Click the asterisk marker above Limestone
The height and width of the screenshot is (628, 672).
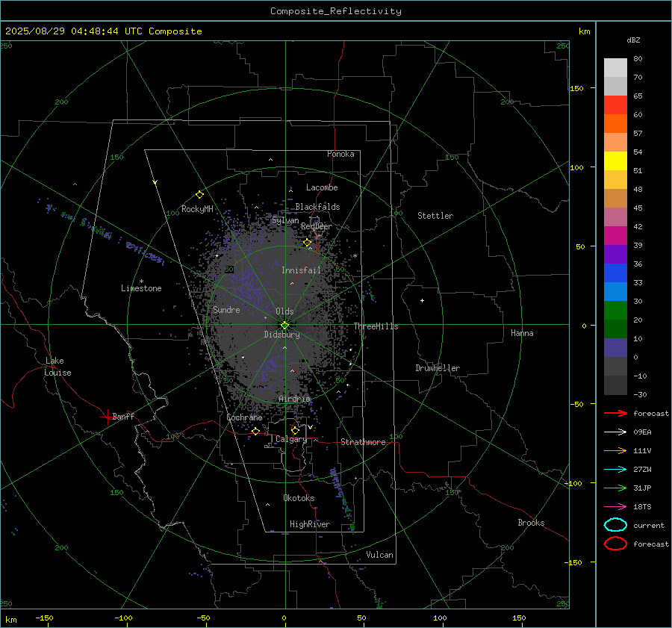pos(141,282)
